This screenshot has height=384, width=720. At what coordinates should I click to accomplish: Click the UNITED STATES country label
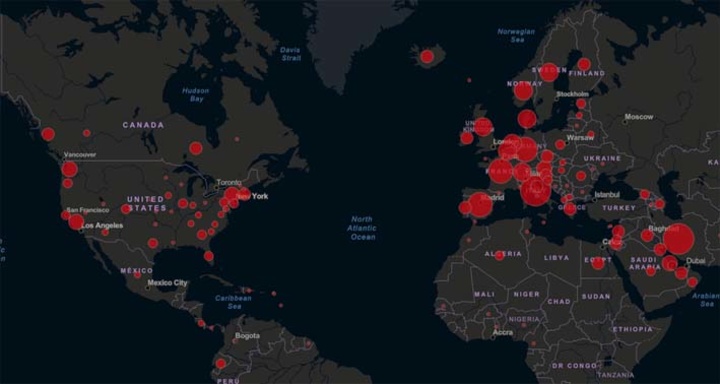(146, 203)
